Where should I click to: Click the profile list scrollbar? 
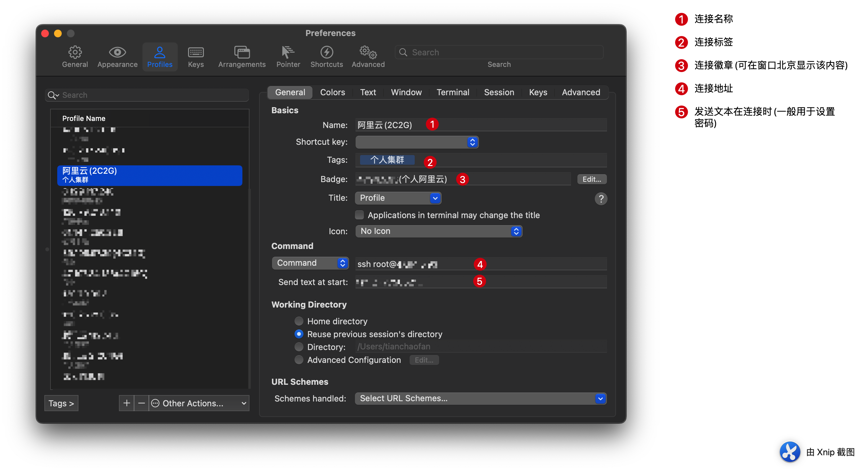click(249, 289)
